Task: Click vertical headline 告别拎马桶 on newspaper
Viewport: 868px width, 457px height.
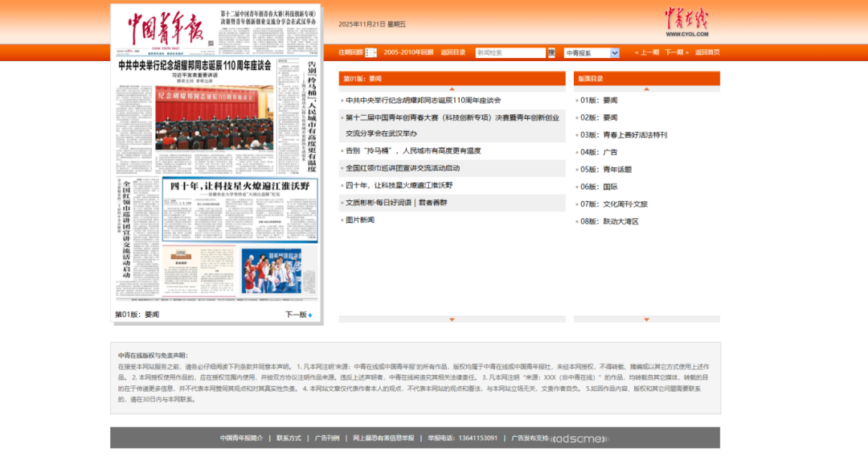Action: [x=312, y=117]
